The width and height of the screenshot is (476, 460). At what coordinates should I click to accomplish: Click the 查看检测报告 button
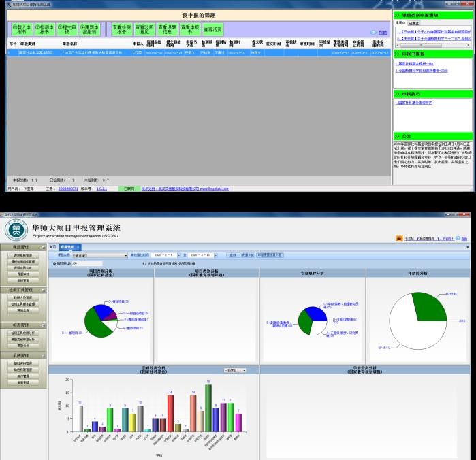pyautogui.click(x=122, y=29)
